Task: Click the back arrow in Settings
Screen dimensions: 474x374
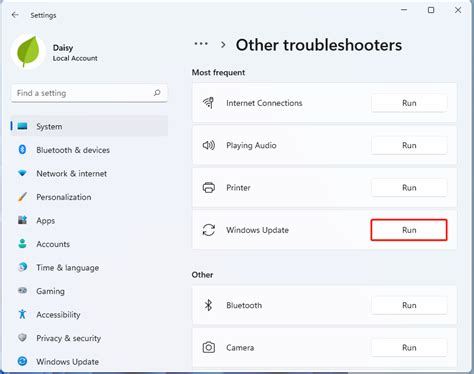Action: point(15,15)
